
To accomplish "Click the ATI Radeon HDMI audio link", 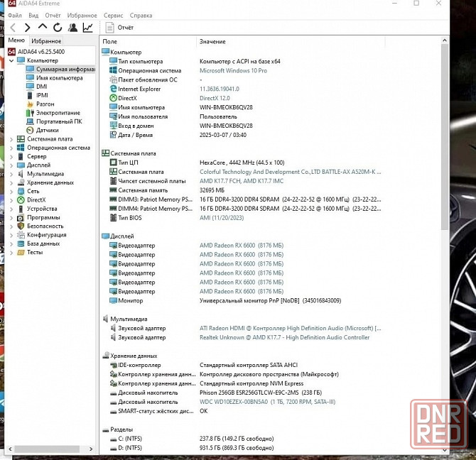I will [x=290, y=328].
